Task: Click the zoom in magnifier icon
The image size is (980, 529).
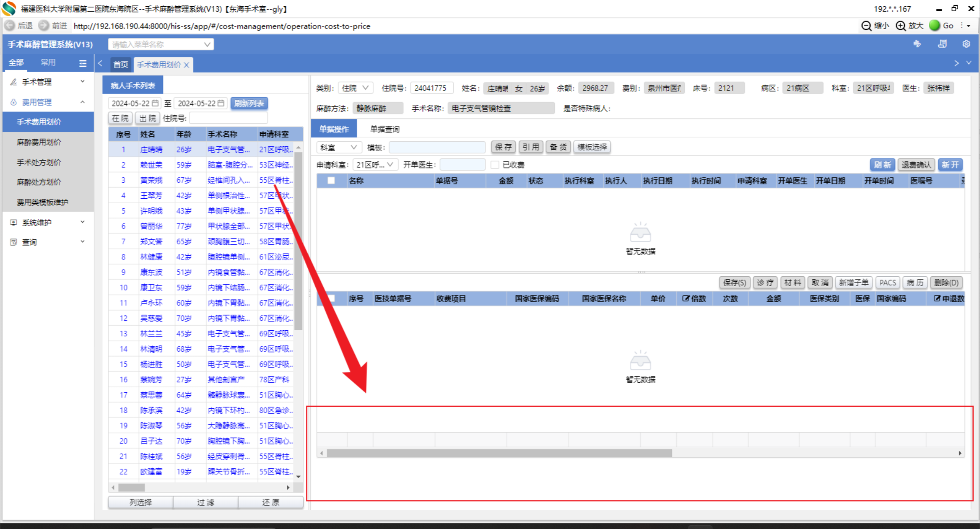Action: (900, 26)
